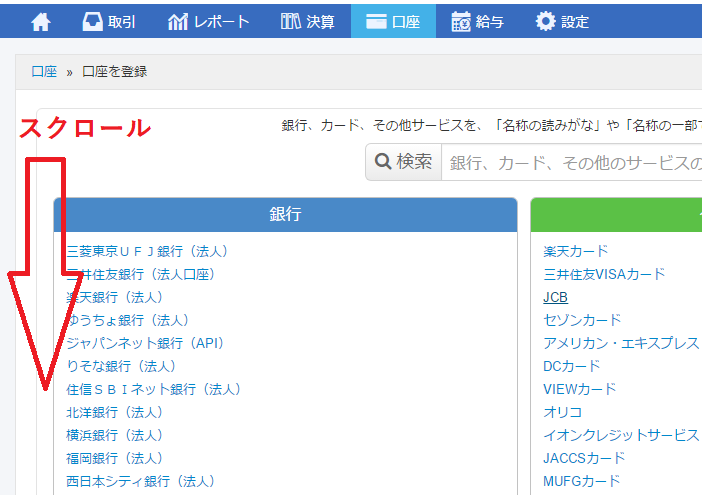This screenshot has height=495, width=702.
Task: Choose DCカード
Action: [571, 366]
